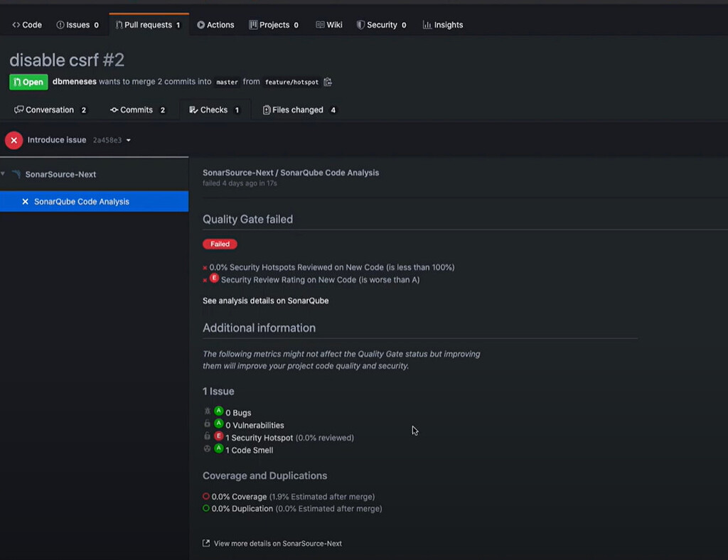The image size is (728, 560).
Task: Open the Pull requests tab
Action: [149, 24]
